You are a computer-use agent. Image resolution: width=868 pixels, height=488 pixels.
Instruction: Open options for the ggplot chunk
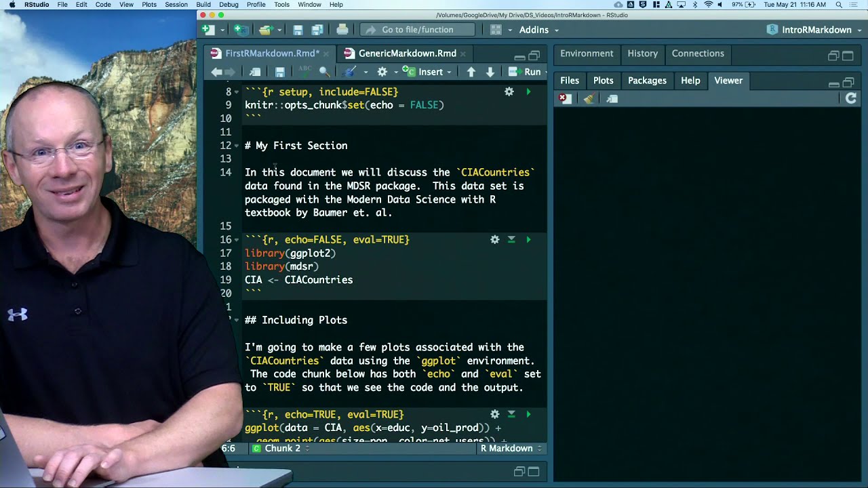click(495, 414)
